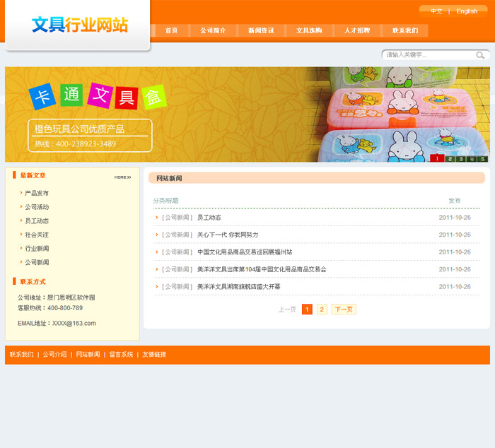Open the 公司活动 sidebar category
The height and width of the screenshot is (448, 495).
click(37, 207)
